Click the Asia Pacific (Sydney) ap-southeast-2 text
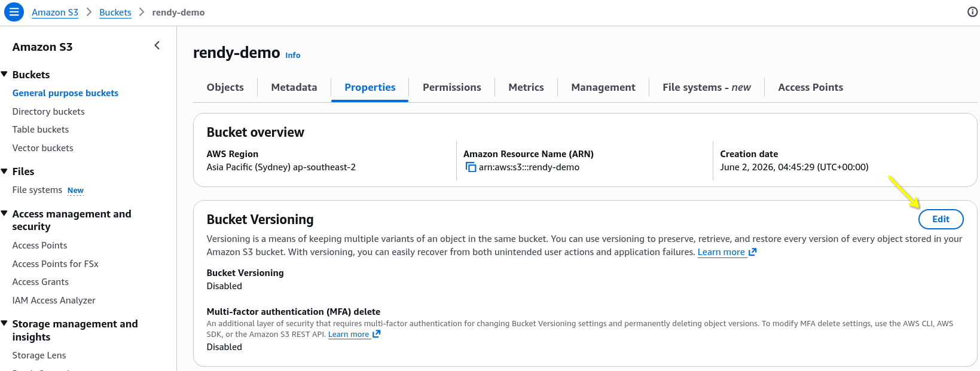Viewport: 980px width, 371px height. (x=281, y=167)
